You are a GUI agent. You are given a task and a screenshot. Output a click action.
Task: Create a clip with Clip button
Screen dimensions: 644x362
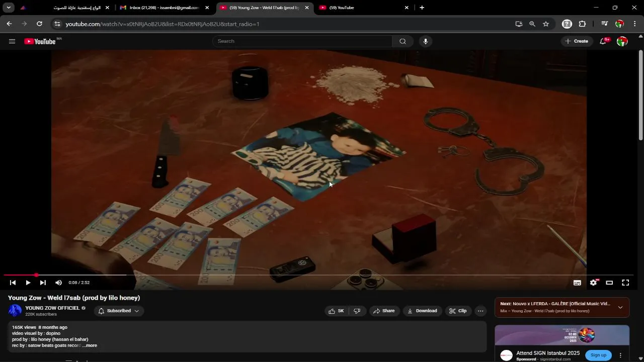[458, 311]
